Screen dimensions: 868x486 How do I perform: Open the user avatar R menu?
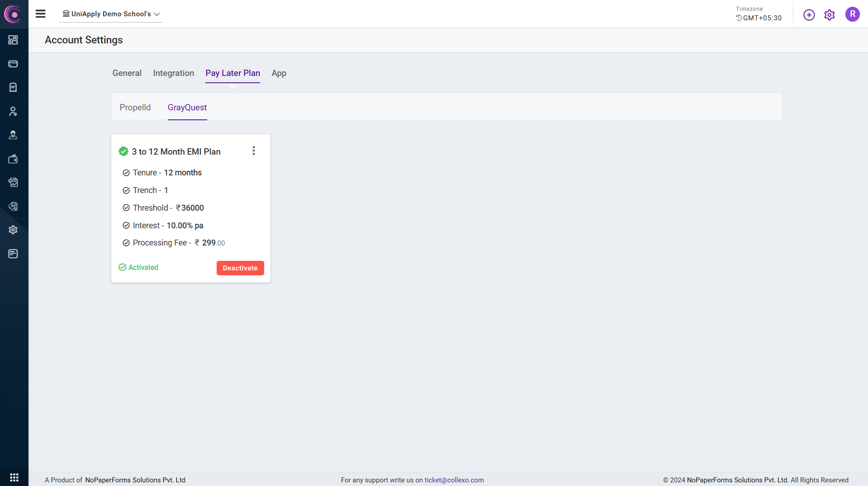(x=852, y=14)
